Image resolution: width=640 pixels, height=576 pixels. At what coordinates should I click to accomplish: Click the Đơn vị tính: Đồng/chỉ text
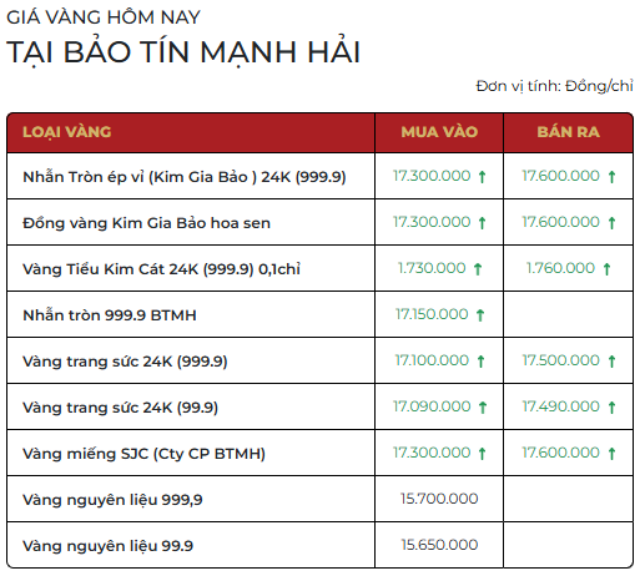[x=554, y=86]
